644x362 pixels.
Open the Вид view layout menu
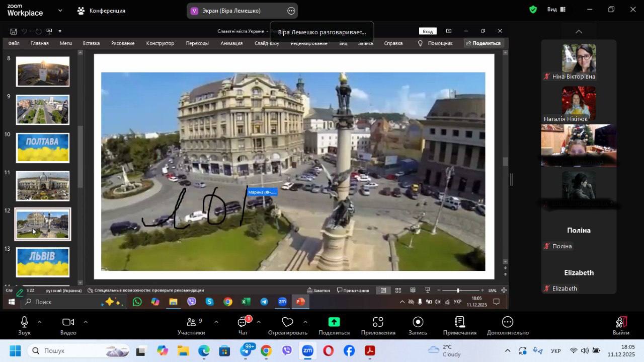[556, 9]
